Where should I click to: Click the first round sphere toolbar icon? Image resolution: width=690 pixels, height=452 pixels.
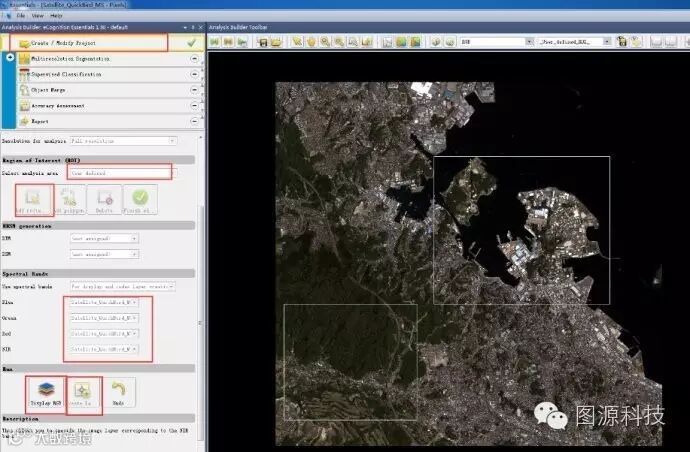point(436,42)
